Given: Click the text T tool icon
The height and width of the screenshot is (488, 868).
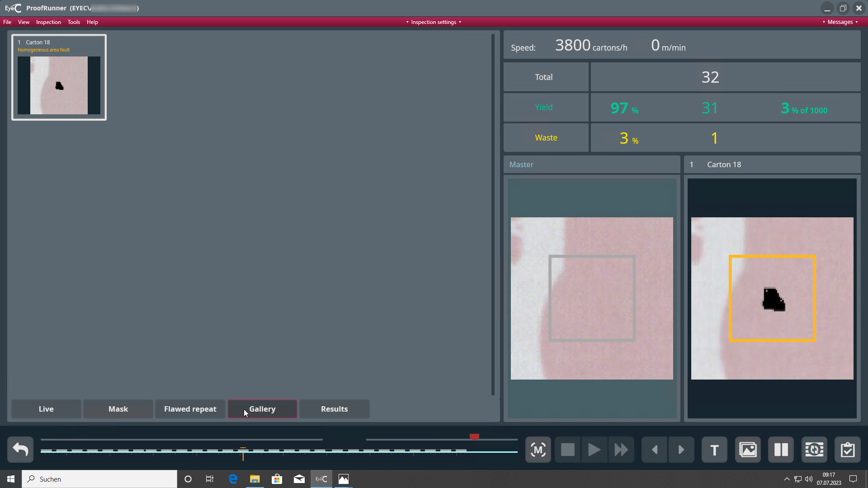Looking at the screenshot, I should 714,450.
